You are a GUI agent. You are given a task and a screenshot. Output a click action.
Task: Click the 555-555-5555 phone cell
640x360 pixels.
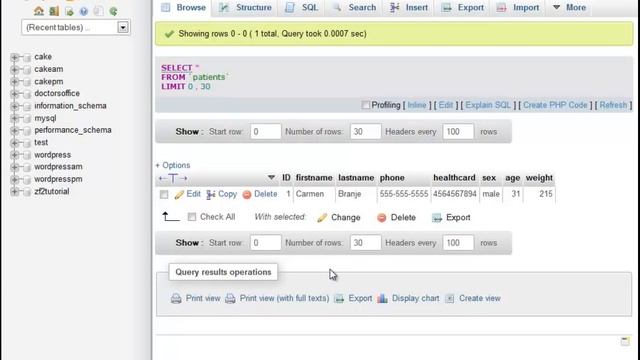pos(404,194)
